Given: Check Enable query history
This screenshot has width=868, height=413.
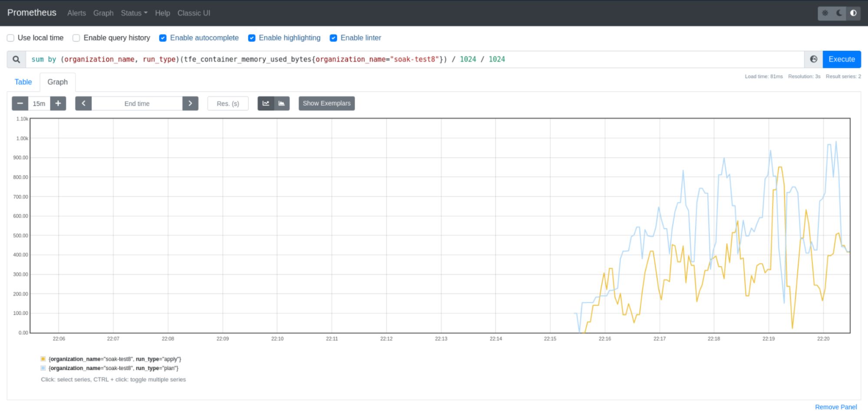Looking at the screenshot, I should pos(76,38).
